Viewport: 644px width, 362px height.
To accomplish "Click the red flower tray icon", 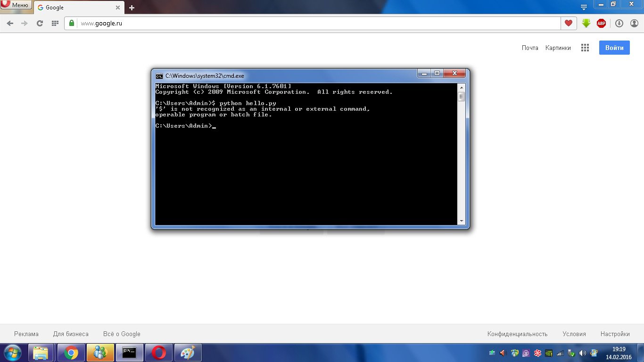I will click(x=537, y=353).
